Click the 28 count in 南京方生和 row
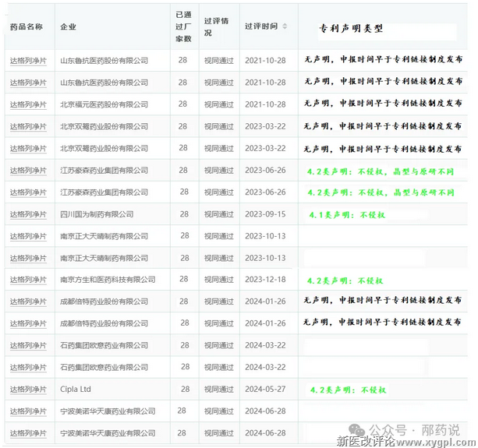478x448 pixels. tap(183, 279)
